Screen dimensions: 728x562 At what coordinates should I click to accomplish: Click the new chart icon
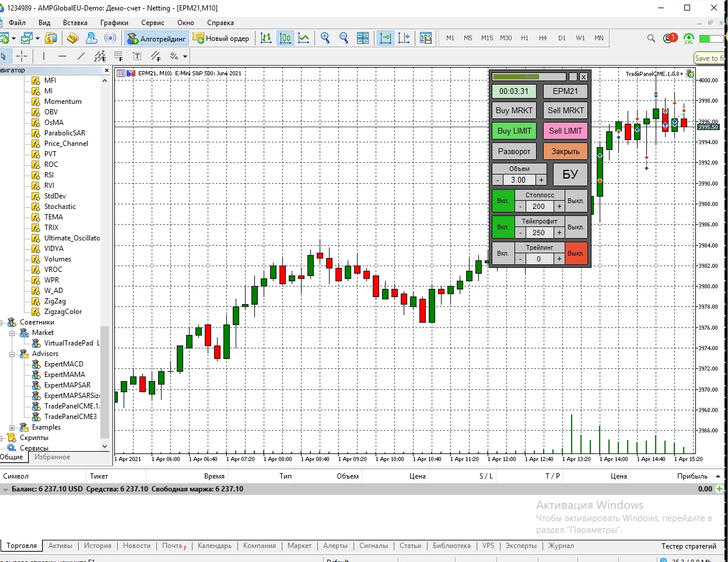4,39
